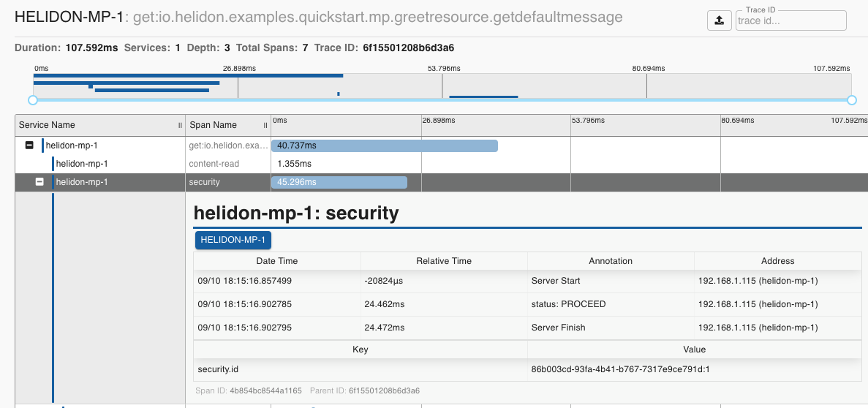
Task: Collapse the root helidon-mp-1 service row
Action: (x=29, y=146)
